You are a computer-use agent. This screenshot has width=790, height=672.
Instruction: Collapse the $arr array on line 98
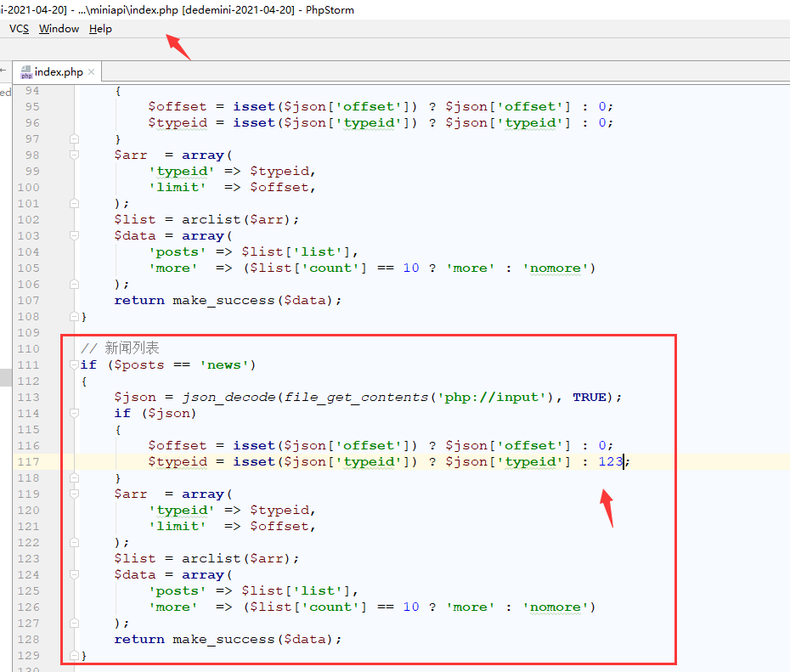[74, 155]
